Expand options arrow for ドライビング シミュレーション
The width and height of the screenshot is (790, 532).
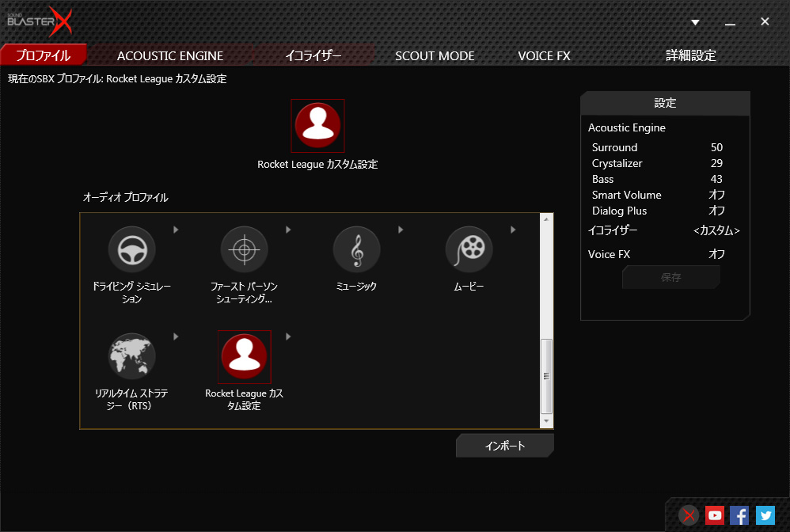[x=176, y=230]
